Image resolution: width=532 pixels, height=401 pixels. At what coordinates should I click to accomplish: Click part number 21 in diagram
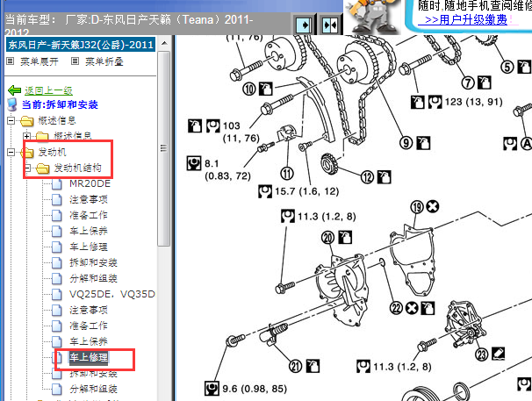pyautogui.click(x=296, y=366)
